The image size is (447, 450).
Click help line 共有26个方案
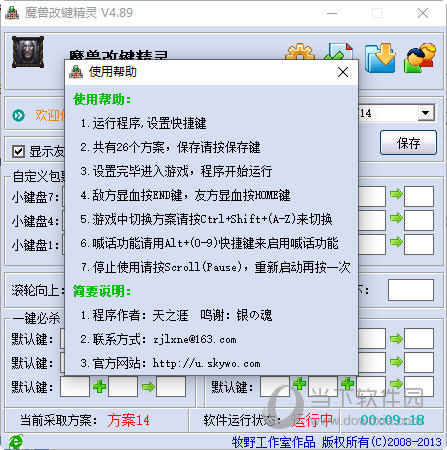(170, 147)
